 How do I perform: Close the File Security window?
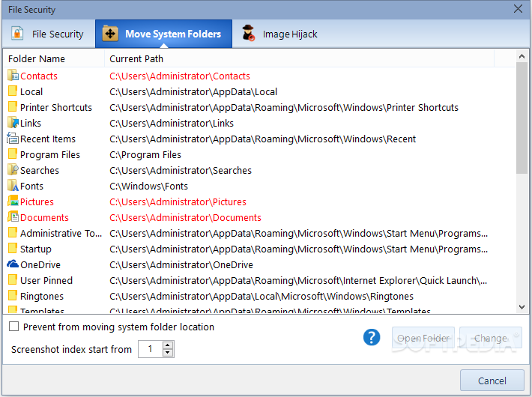(x=518, y=9)
